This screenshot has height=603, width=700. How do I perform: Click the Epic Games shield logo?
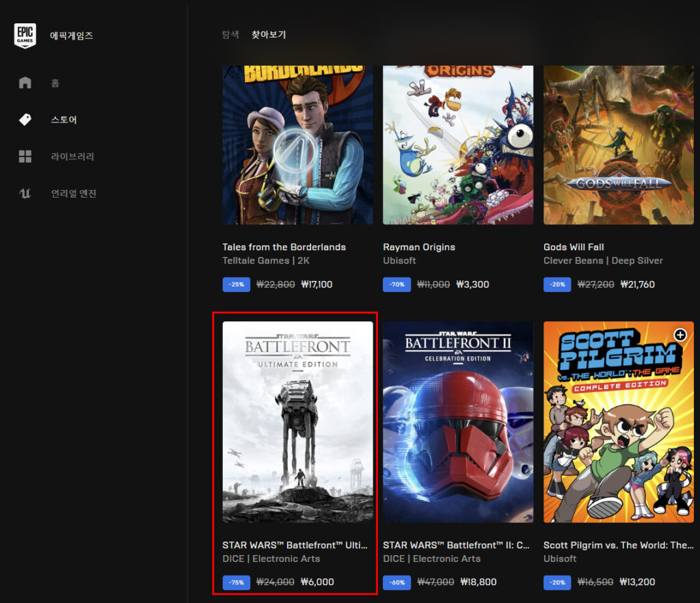click(25, 36)
